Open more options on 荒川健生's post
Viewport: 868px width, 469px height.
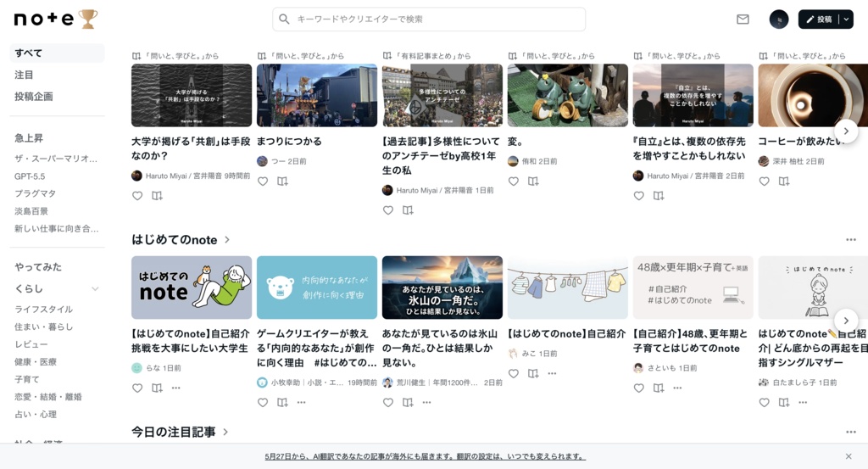427,403
